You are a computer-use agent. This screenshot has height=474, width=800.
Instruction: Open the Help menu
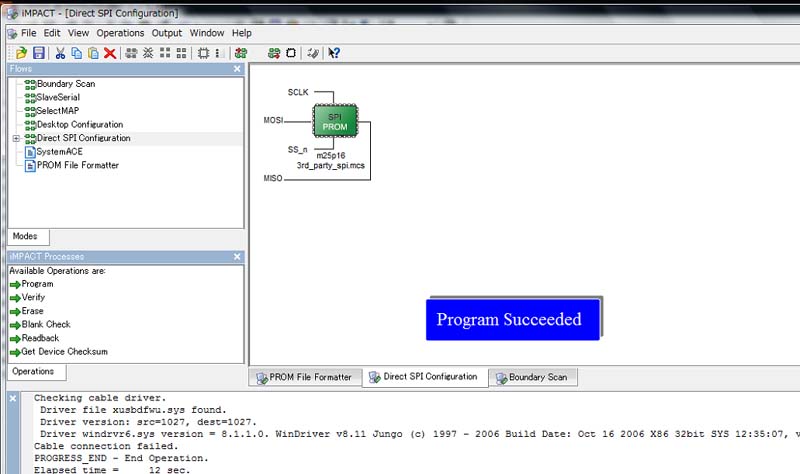[242, 33]
